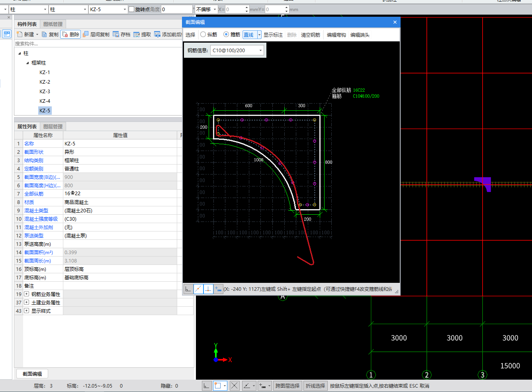Open the 新建 dropdown arrow

click(37, 35)
